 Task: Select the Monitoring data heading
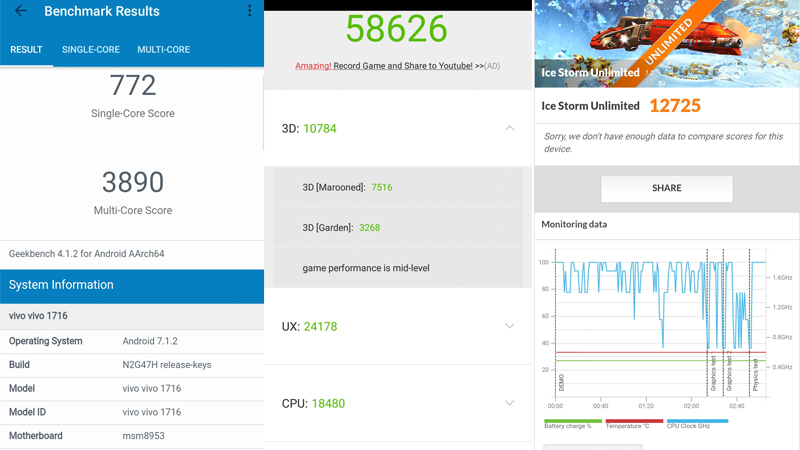[574, 224]
